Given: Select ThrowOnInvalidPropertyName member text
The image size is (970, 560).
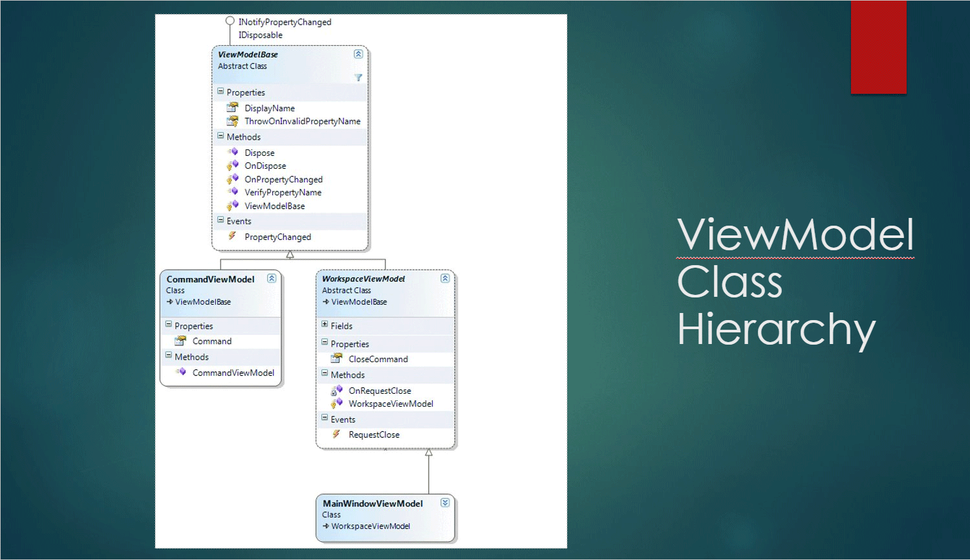Looking at the screenshot, I should coord(303,121).
